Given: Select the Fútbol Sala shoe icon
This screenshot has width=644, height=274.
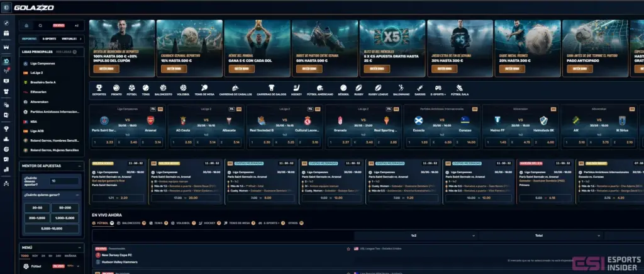Looking at the screenshot, I should tap(460, 88).
